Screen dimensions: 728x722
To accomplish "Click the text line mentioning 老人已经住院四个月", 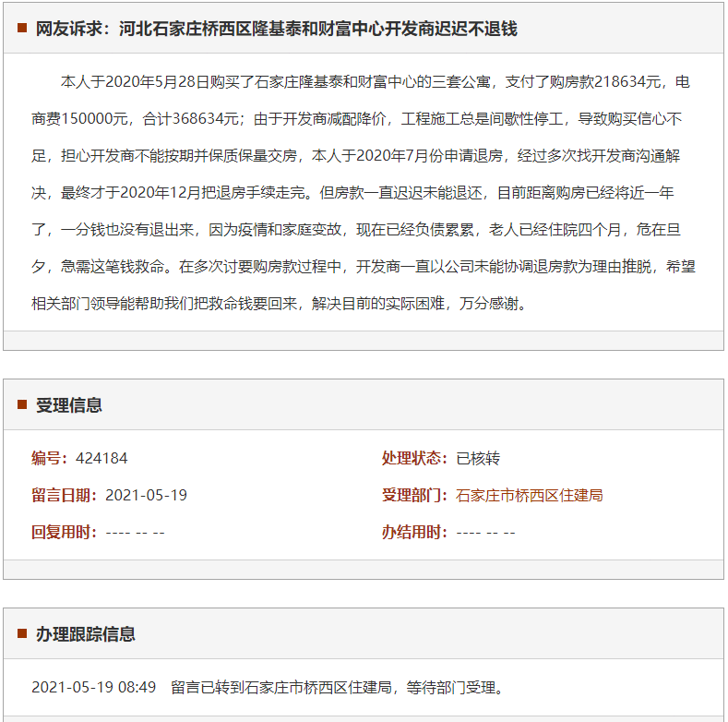I will (356, 230).
